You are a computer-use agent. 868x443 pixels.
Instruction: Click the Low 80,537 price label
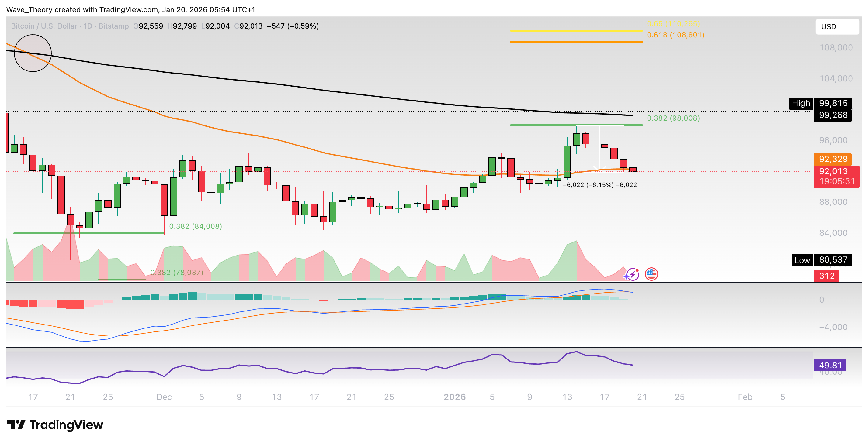coord(821,260)
